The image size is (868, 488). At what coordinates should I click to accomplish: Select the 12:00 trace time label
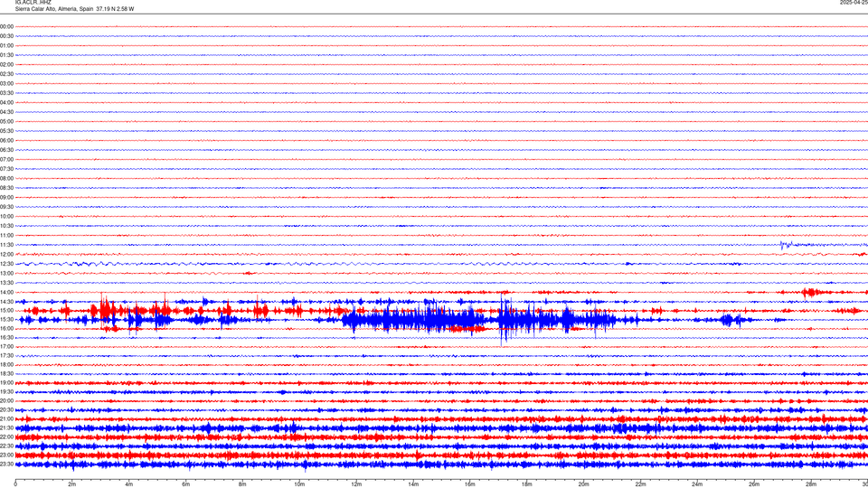(6, 255)
